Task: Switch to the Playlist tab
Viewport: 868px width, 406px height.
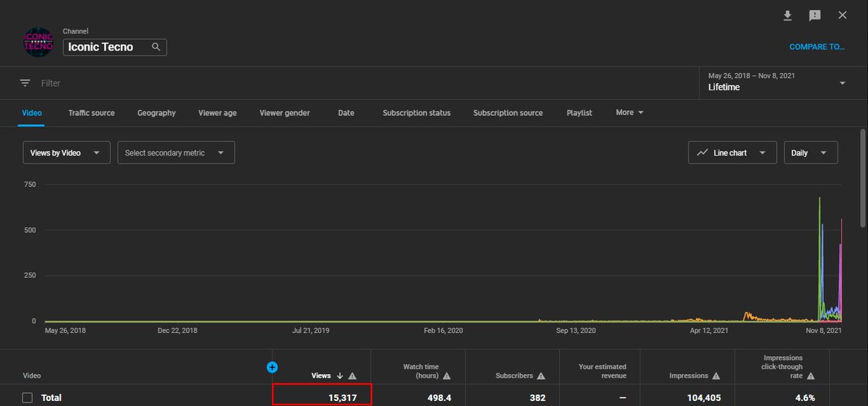Action: (579, 113)
